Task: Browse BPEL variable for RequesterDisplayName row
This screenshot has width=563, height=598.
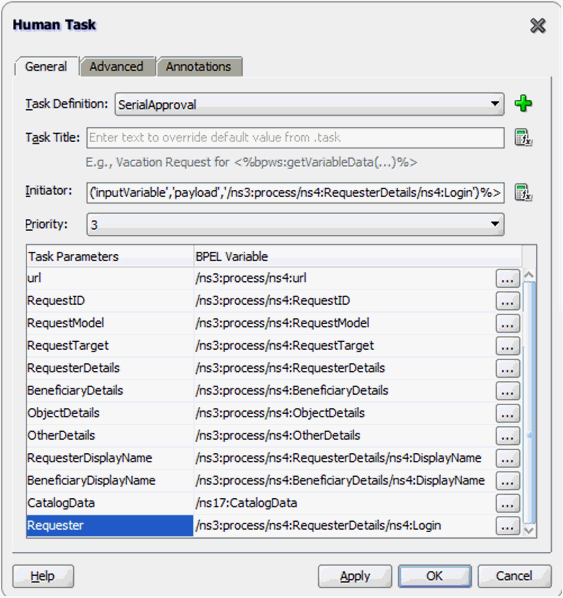Action: 507,458
